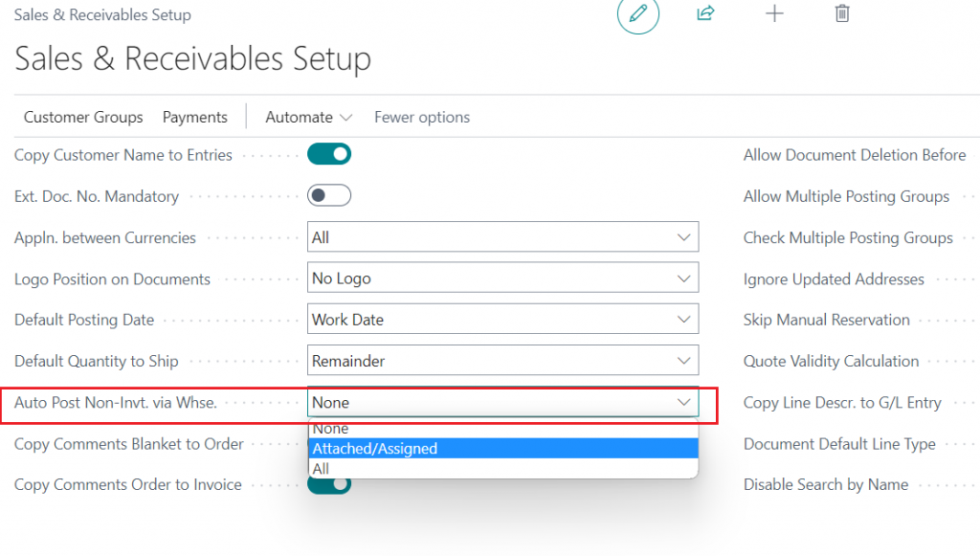The image size is (980, 556).
Task: Click the plus new record icon
Action: (x=774, y=13)
